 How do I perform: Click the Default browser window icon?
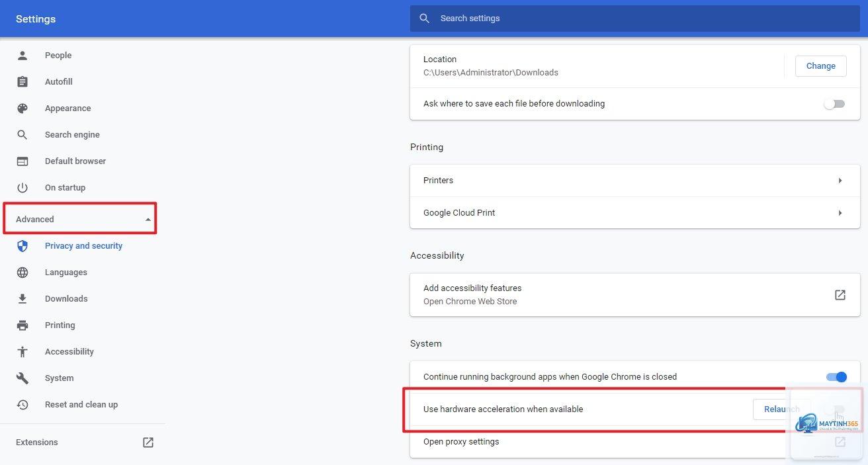tap(22, 161)
